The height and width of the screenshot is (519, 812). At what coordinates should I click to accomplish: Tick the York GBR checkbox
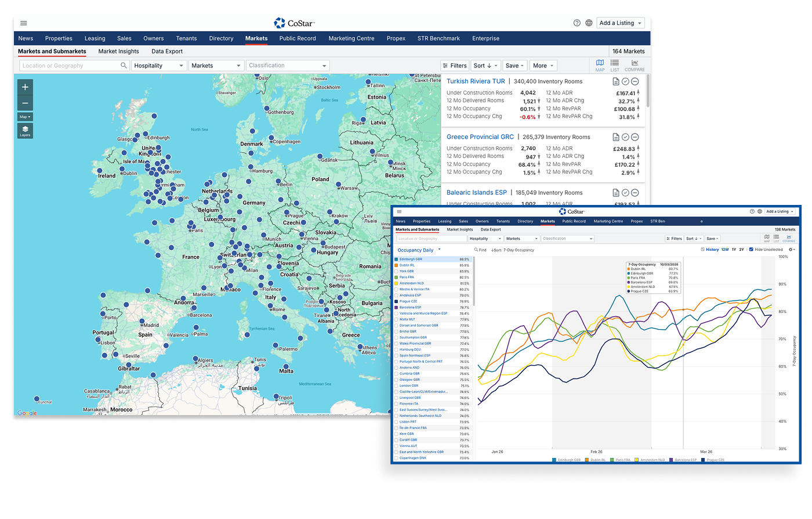click(x=397, y=271)
